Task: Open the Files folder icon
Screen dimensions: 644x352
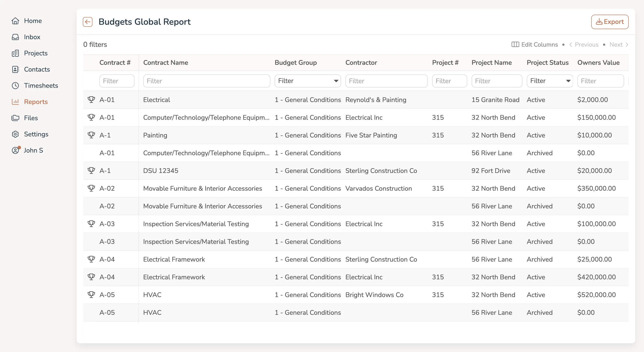Action: 16,118
